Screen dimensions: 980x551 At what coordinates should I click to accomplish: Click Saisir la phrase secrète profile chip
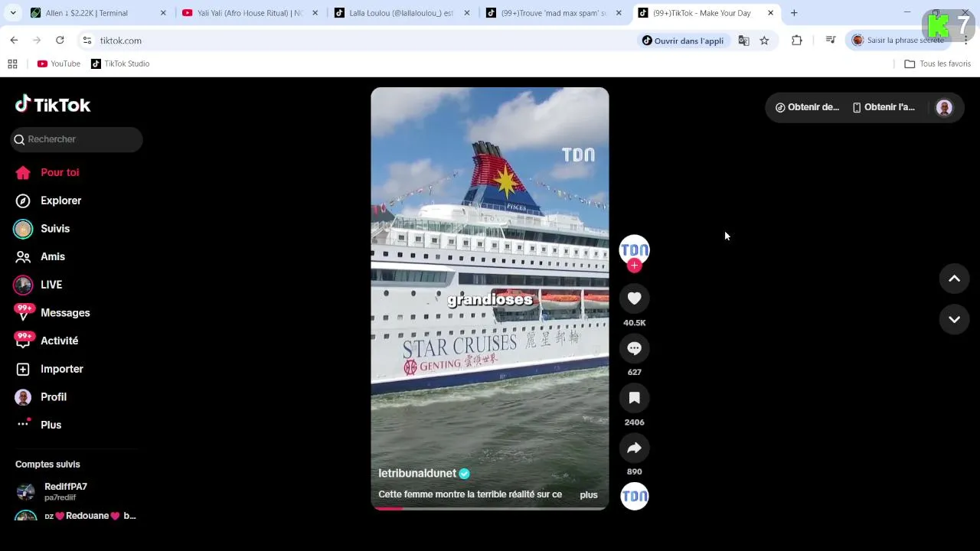(x=899, y=41)
